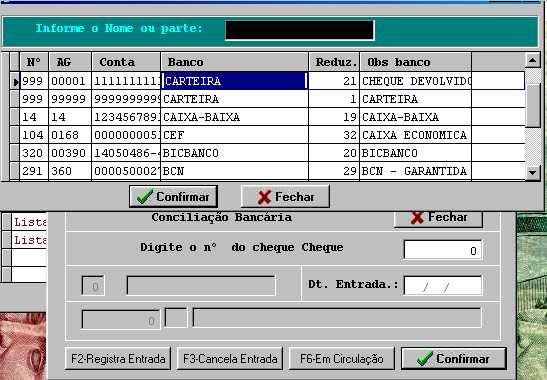Click Confirmar in Conciliação Bancária window
The height and width of the screenshot is (380, 547).
click(x=454, y=358)
